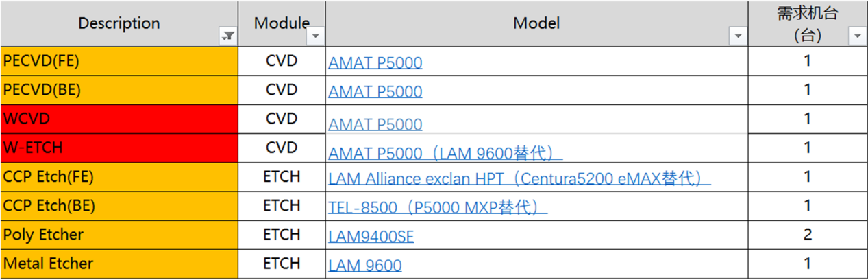Select the ETCH module cell for Metal Etcher
This screenshot has width=868, height=280.
[282, 264]
